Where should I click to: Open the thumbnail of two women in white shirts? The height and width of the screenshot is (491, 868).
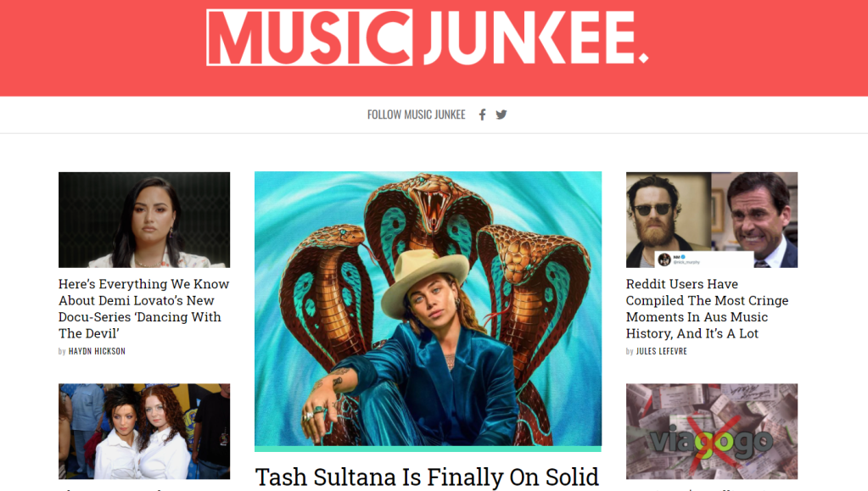coord(144,432)
